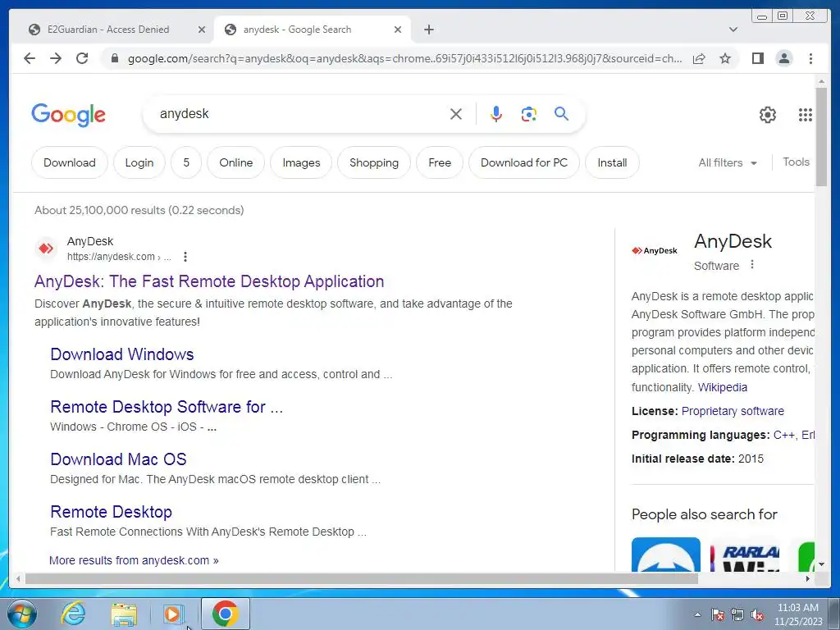Viewport: 840px width, 630px height.
Task: Select the Online filter chip
Action: (235, 162)
